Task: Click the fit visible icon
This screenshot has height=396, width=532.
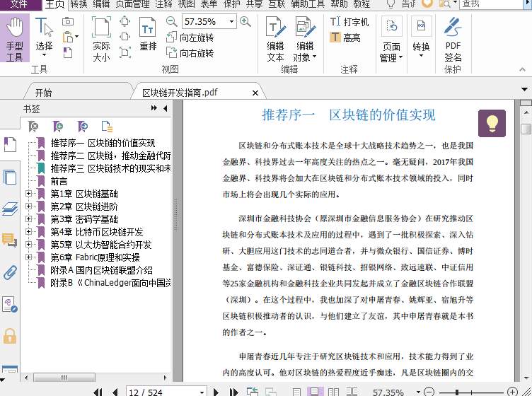Action: point(125,52)
